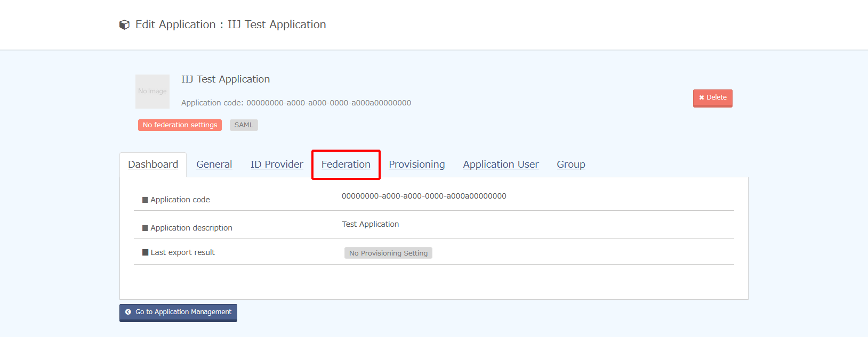The image size is (868, 337).
Task: Click the No Image placeholder thumbnail
Action: point(152,92)
